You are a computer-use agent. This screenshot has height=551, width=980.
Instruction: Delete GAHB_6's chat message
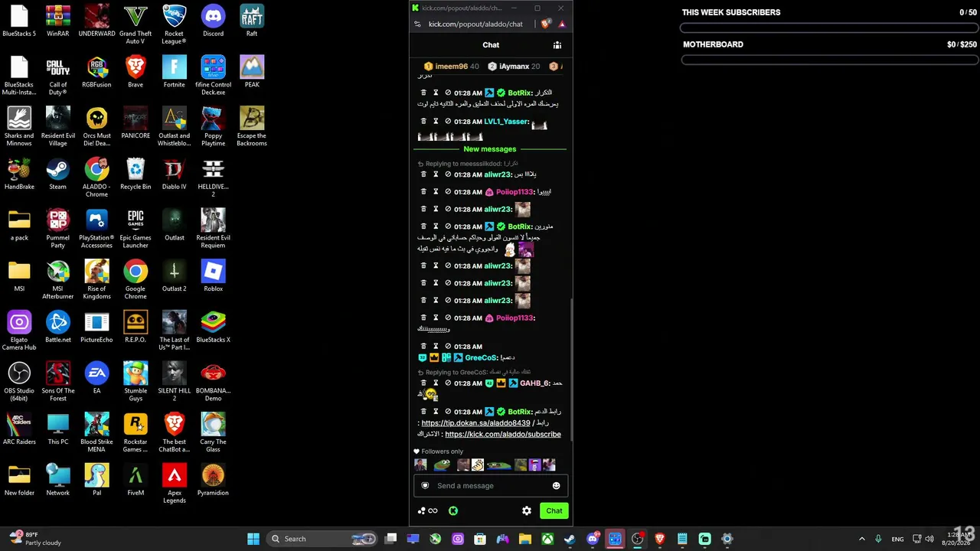tap(423, 383)
